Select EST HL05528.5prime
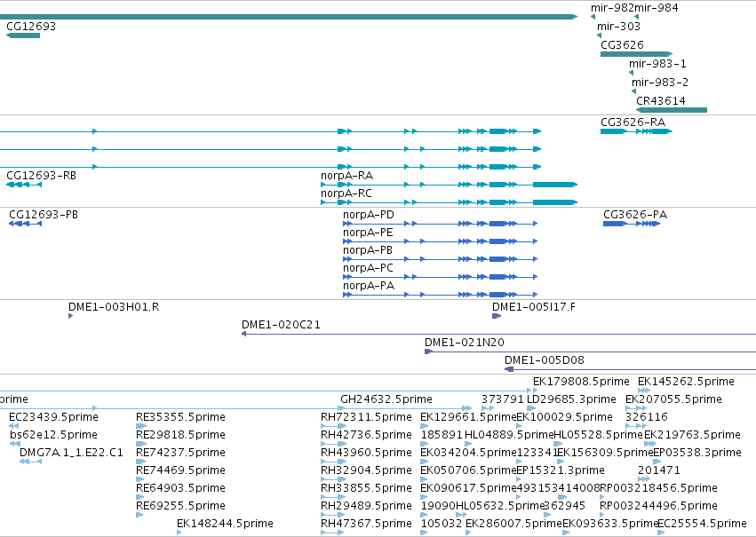 560,444
